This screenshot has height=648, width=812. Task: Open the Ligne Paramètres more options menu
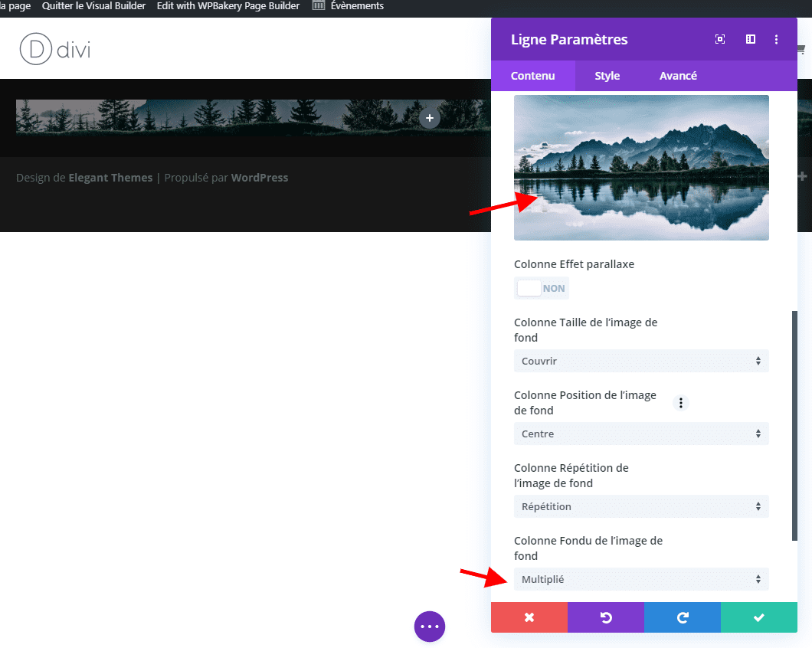tap(776, 39)
